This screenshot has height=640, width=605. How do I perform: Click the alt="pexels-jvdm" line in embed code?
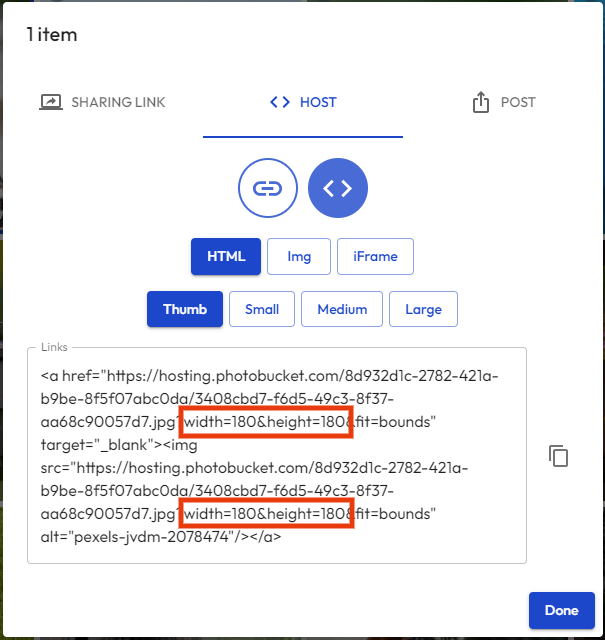[x=160, y=537]
